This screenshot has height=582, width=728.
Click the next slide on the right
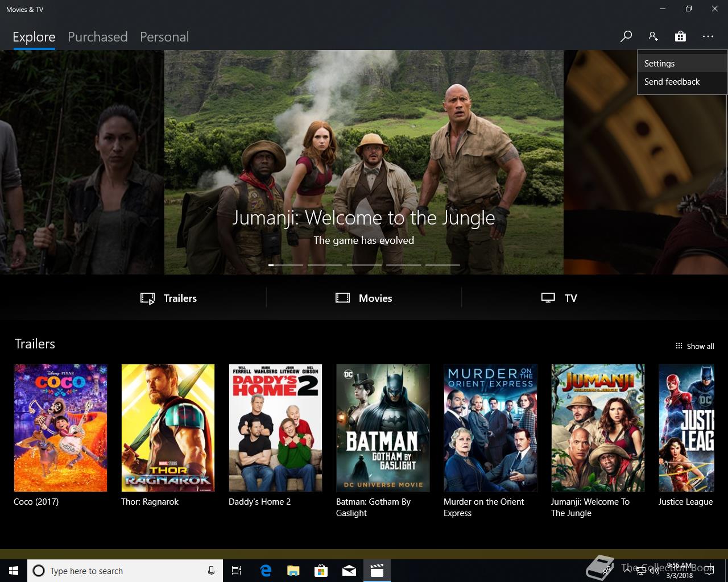(646, 185)
